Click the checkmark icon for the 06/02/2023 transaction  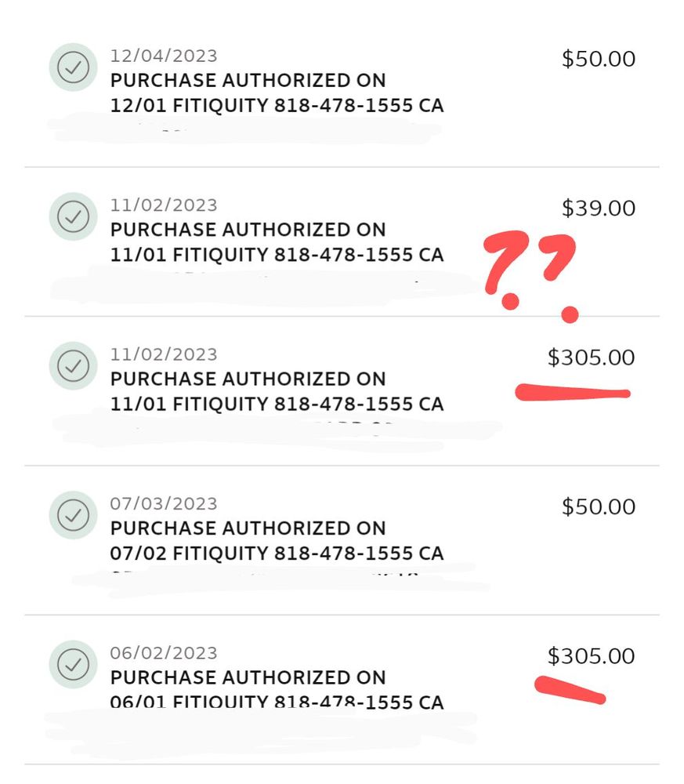[x=73, y=665]
